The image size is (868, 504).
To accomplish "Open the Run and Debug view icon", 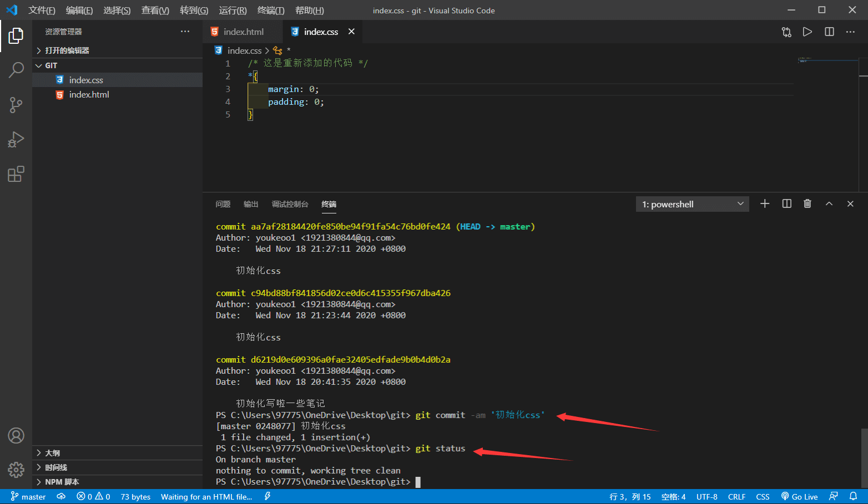I will pyautogui.click(x=16, y=139).
